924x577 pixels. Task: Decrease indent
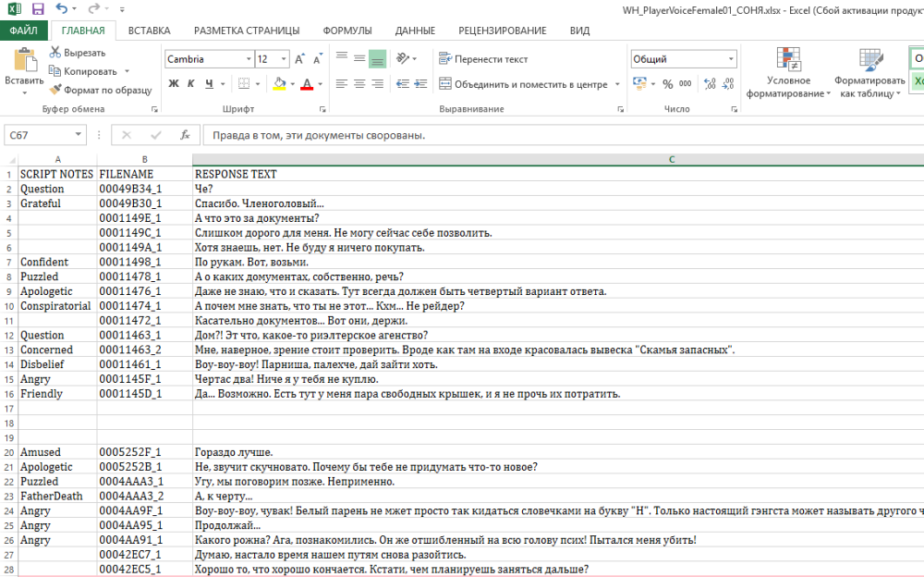(403, 84)
